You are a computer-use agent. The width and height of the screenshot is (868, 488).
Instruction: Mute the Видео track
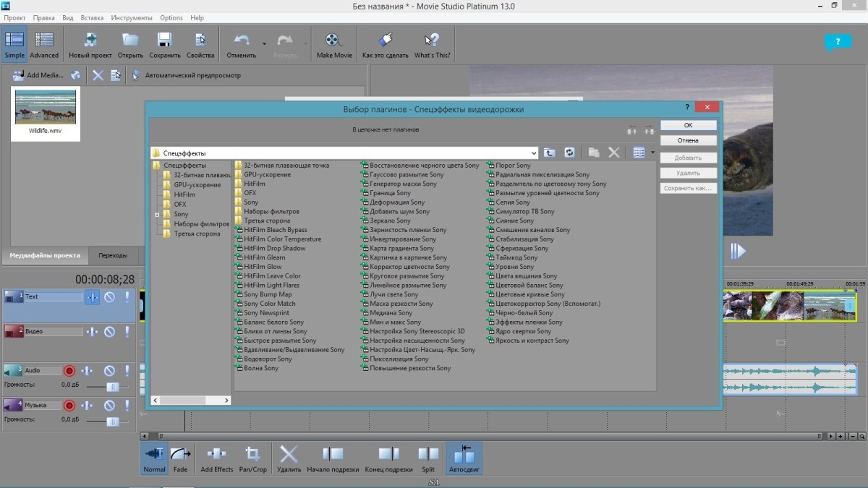pos(109,332)
